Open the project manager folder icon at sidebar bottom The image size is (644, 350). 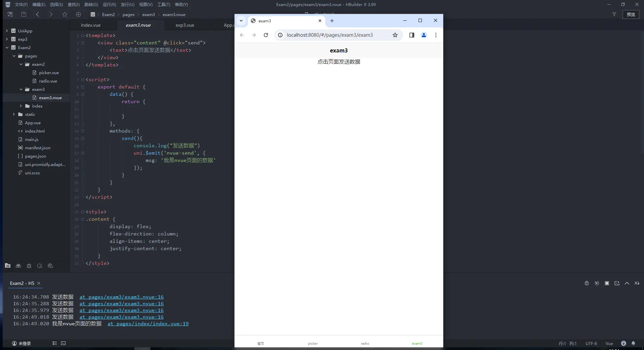[x=8, y=266]
